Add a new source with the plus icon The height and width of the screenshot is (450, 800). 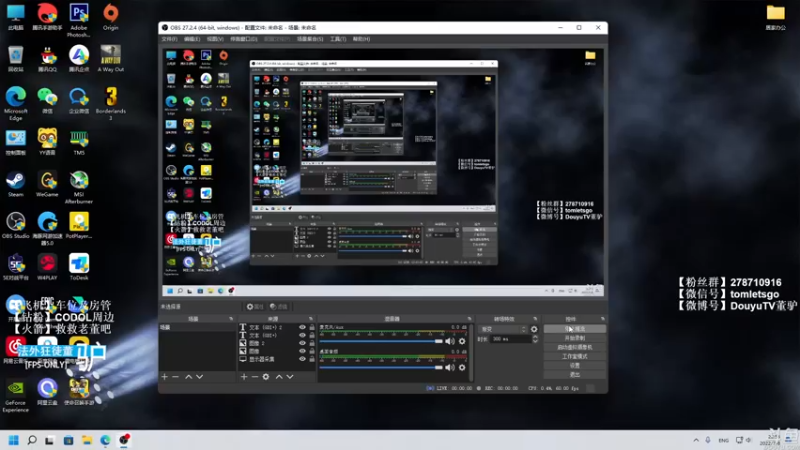click(x=244, y=377)
